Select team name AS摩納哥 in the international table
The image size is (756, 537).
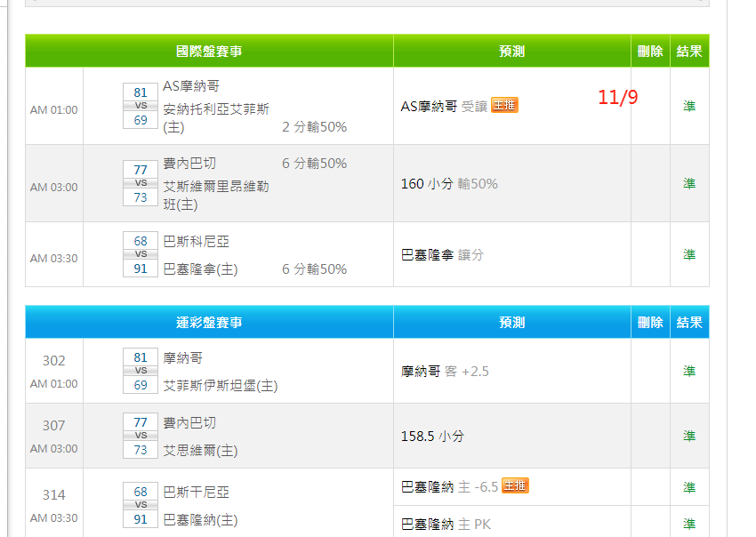tap(191, 86)
